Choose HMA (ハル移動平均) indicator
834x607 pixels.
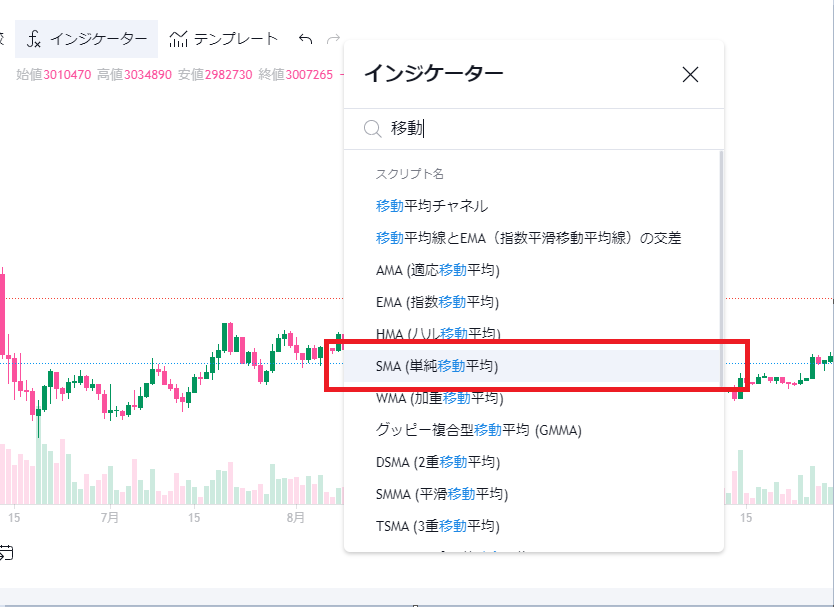point(437,333)
